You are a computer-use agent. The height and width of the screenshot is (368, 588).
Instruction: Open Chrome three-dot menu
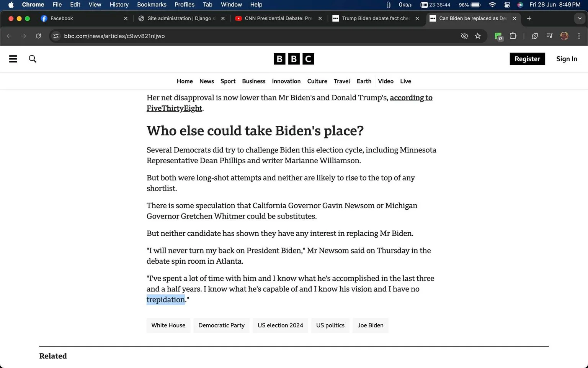579,36
